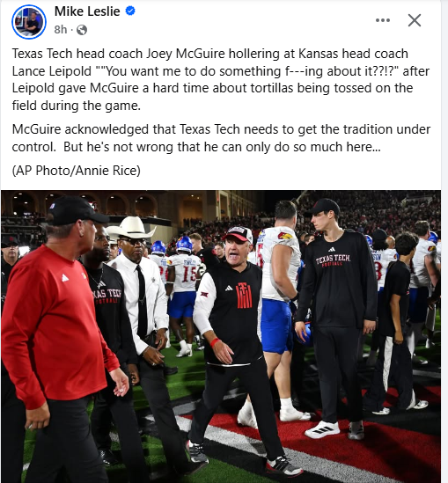Open the three-dots post options menu
This screenshot has height=483, width=448.
[x=383, y=20]
